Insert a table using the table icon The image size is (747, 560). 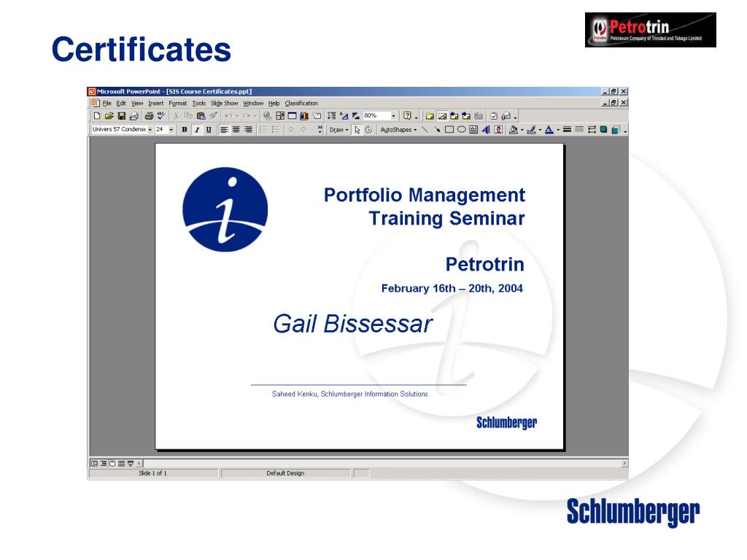pos(292,116)
